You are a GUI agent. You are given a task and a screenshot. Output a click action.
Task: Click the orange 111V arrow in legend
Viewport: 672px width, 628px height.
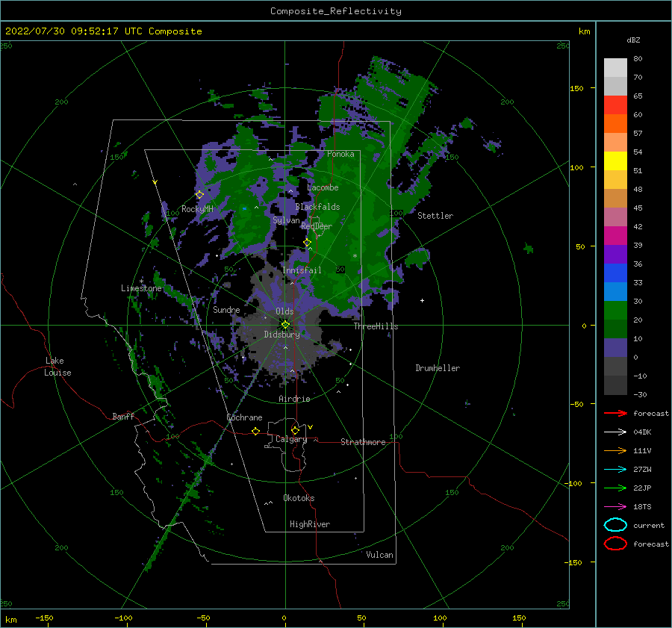point(615,450)
